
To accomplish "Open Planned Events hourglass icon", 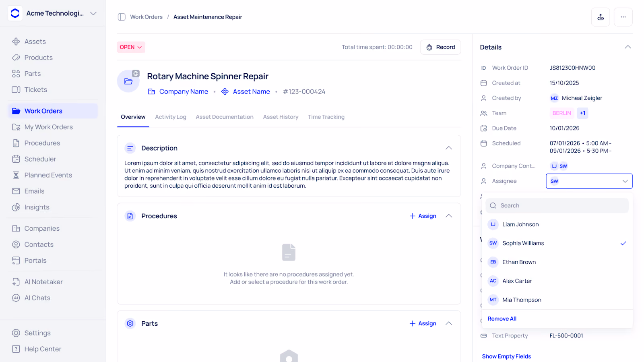I will [x=16, y=175].
